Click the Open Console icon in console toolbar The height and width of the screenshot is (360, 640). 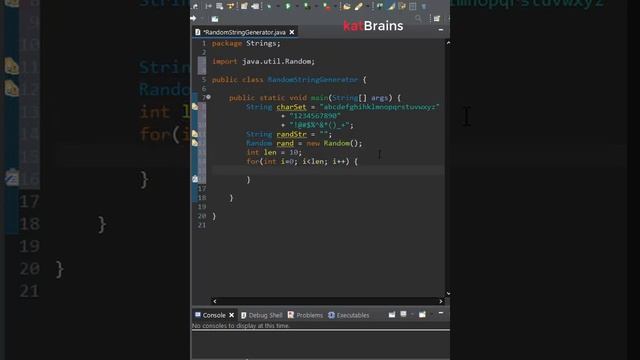click(x=422, y=314)
